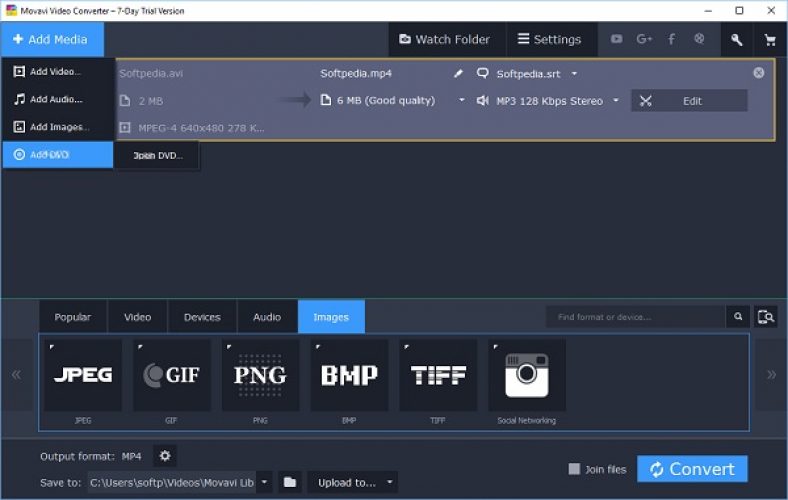Expand TIFF presets via corner arrow

(407, 347)
